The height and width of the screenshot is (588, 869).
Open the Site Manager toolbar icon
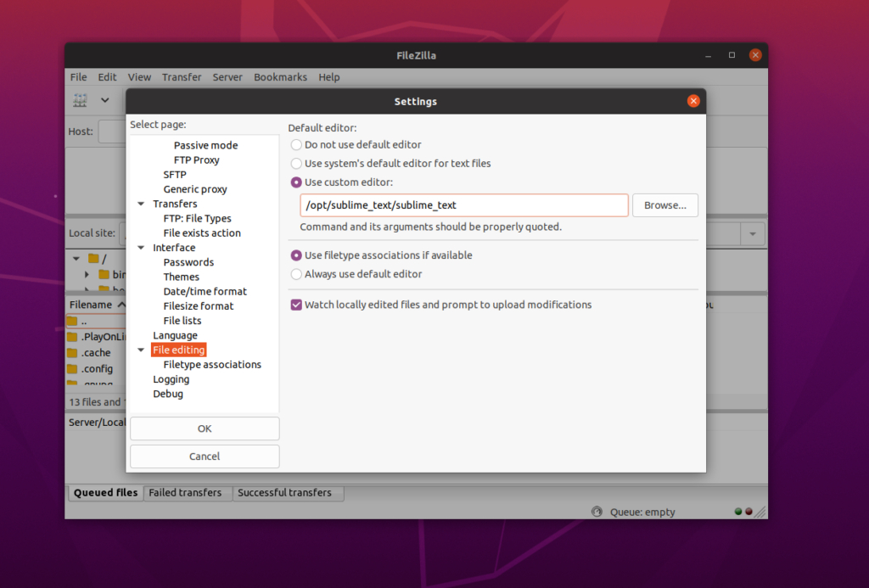coord(79,99)
